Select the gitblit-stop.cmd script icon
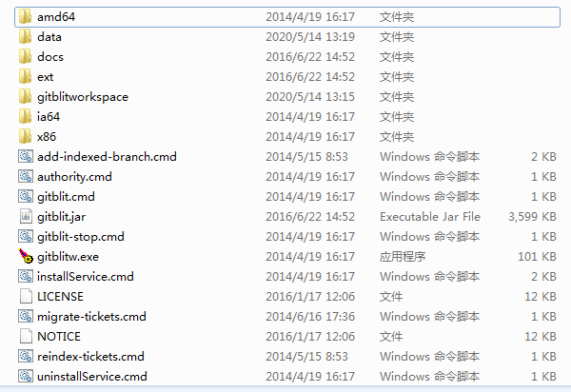 point(26,237)
